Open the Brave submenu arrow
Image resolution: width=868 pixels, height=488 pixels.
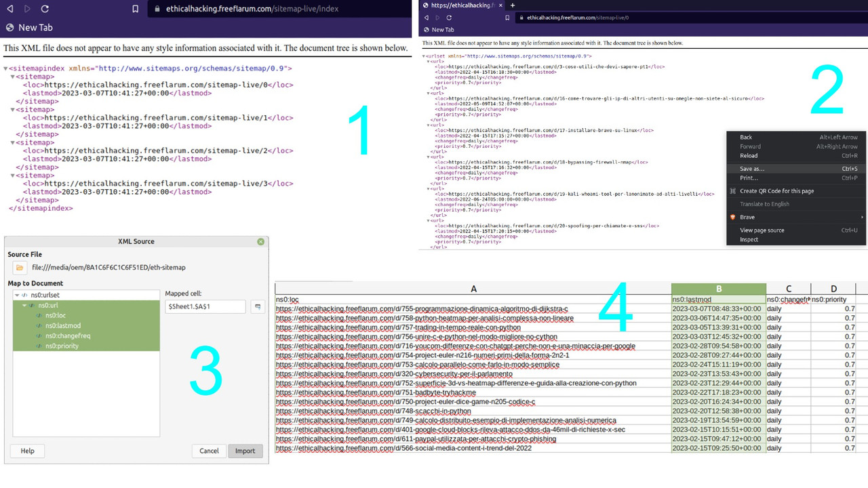click(862, 217)
